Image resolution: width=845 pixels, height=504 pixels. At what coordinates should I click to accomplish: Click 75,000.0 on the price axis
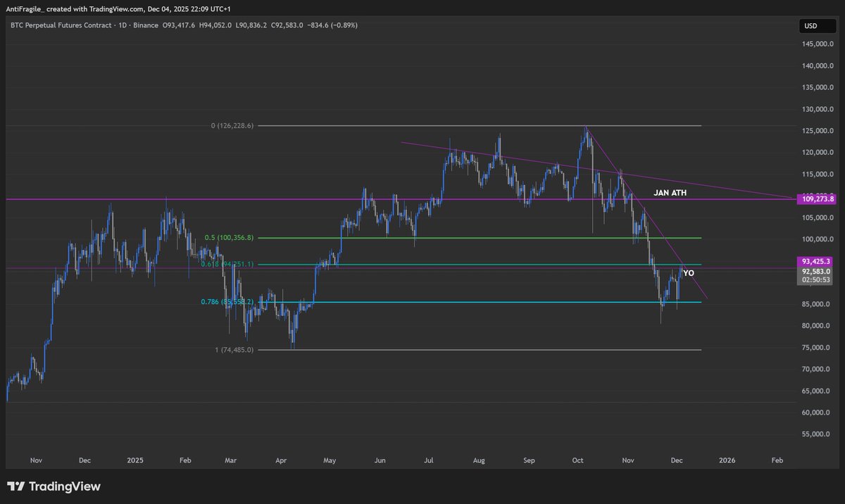coord(817,348)
